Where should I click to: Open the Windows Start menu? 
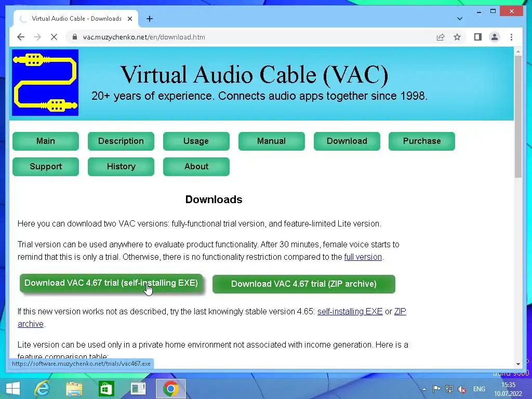point(13,389)
